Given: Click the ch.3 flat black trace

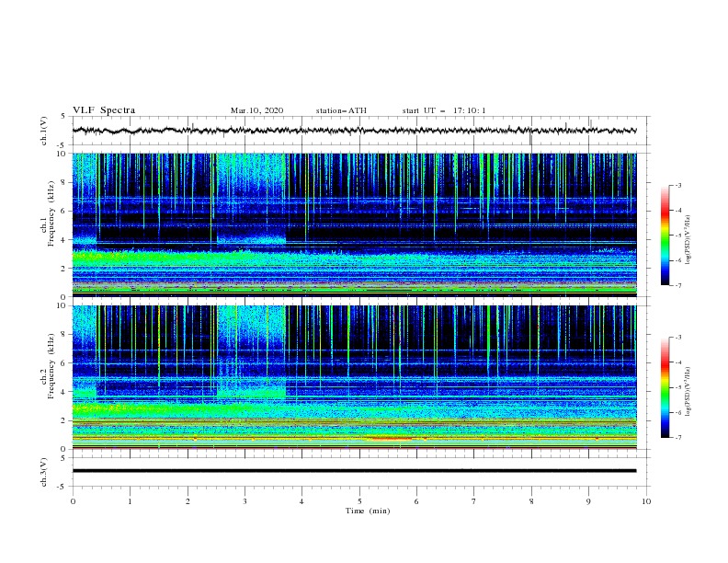Looking at the screenshot, I should [x=354, y=471].
